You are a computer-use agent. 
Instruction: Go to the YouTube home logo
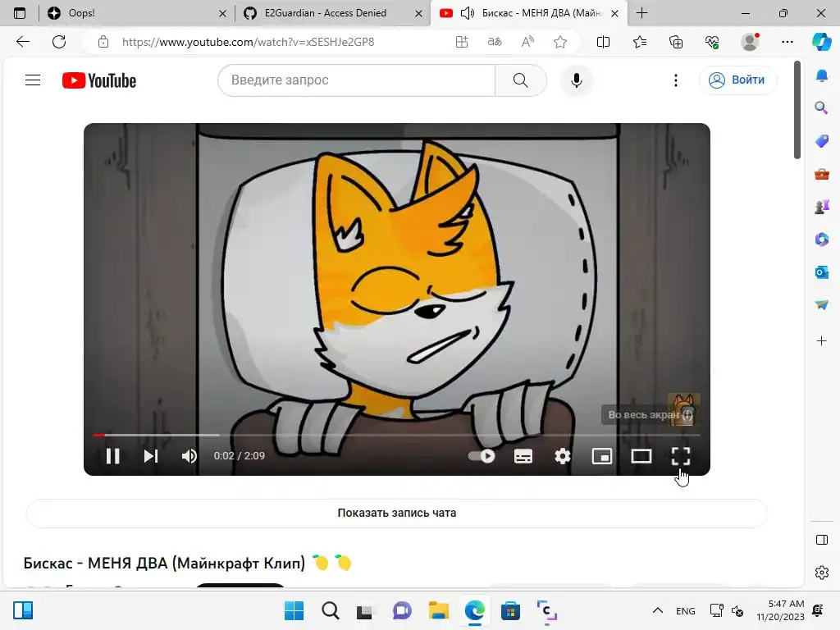click(99, 80)
